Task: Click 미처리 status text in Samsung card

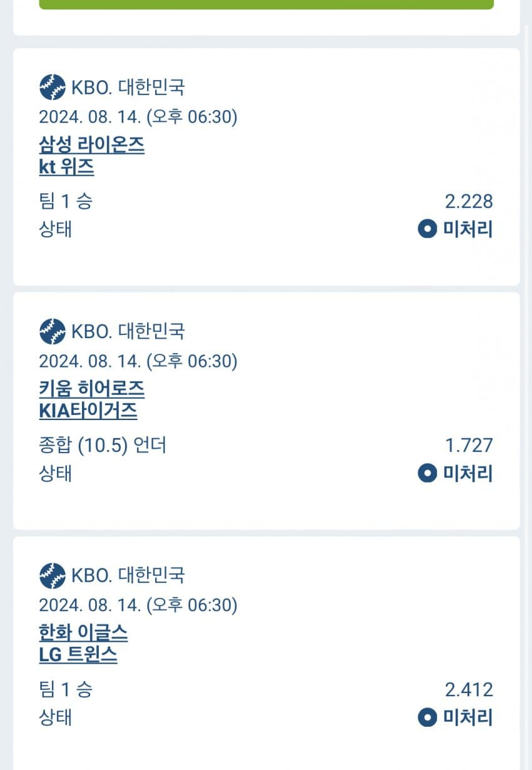Action: 468,229
